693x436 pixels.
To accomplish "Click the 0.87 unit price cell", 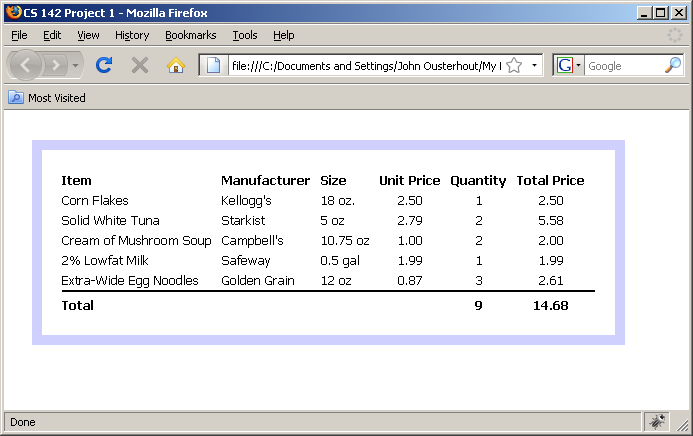I will pos(410,281).
